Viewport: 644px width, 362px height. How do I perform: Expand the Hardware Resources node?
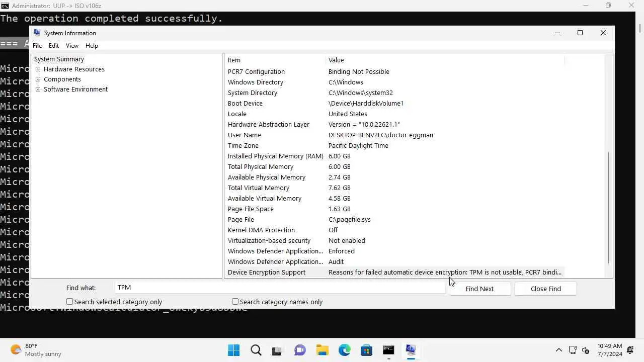38,69
